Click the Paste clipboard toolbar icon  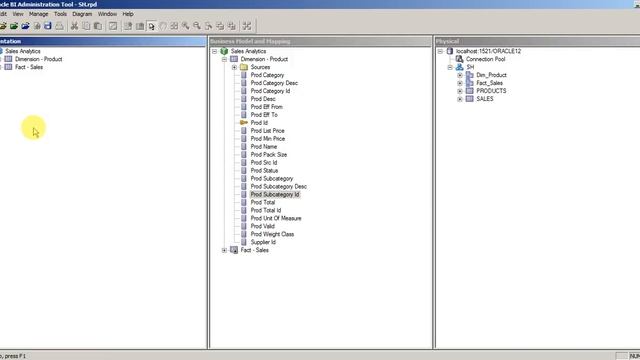click(x=98, y=26)
